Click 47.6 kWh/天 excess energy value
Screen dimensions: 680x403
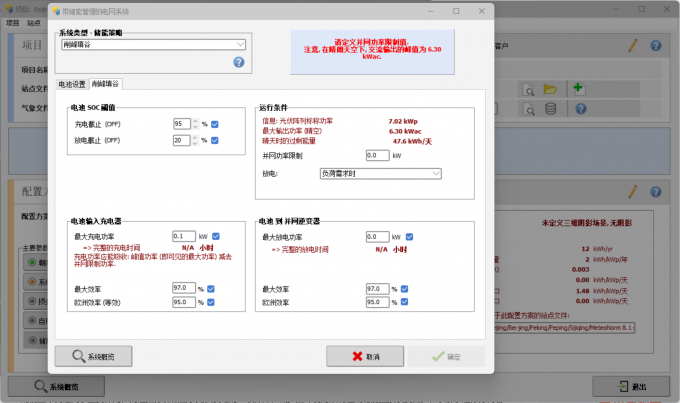pos(412,141)
